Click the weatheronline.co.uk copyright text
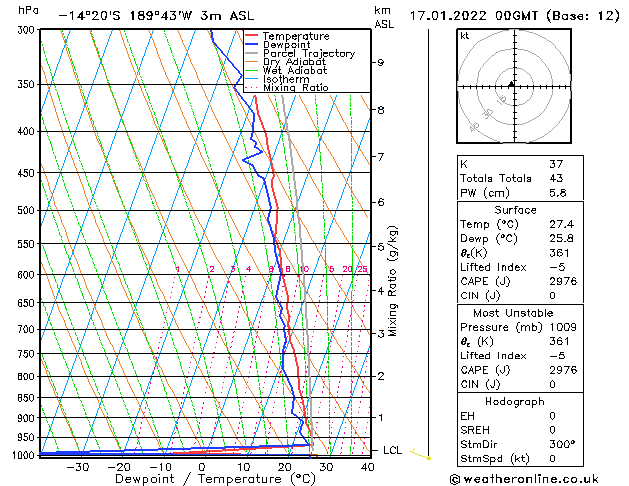Screen dimensions: 629x486 tap(524, 479)
